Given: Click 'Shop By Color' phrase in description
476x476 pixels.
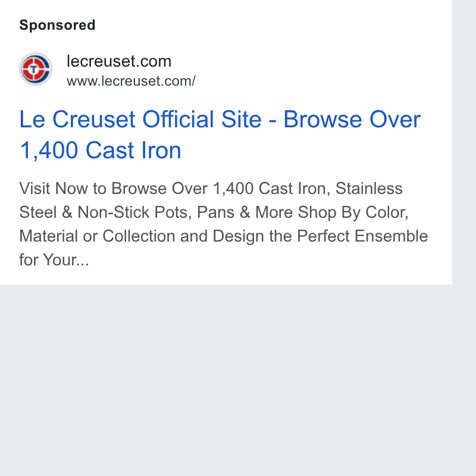Looking at the screenshot, I should (x=353, y=212).
